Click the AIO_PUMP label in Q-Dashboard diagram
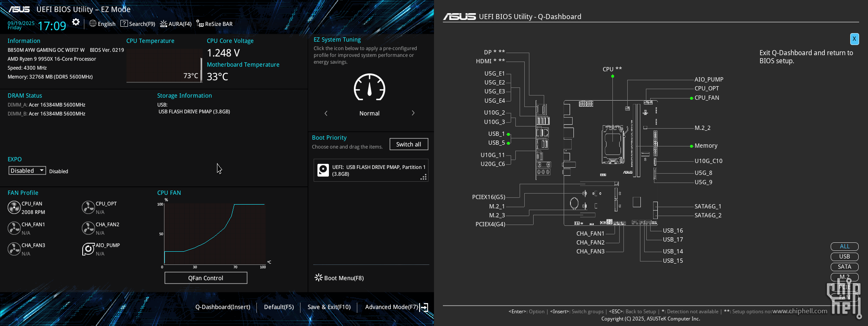868x326 pixels. [709, 79]
